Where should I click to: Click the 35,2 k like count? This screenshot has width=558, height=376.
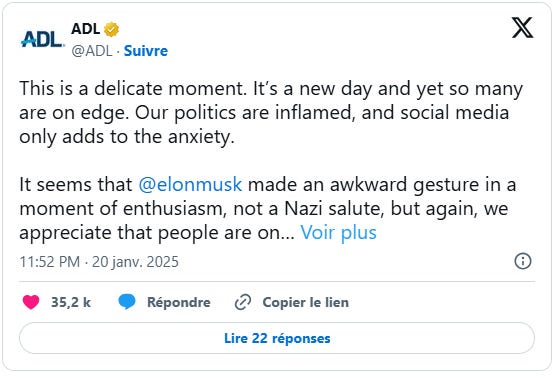(71, 302)
